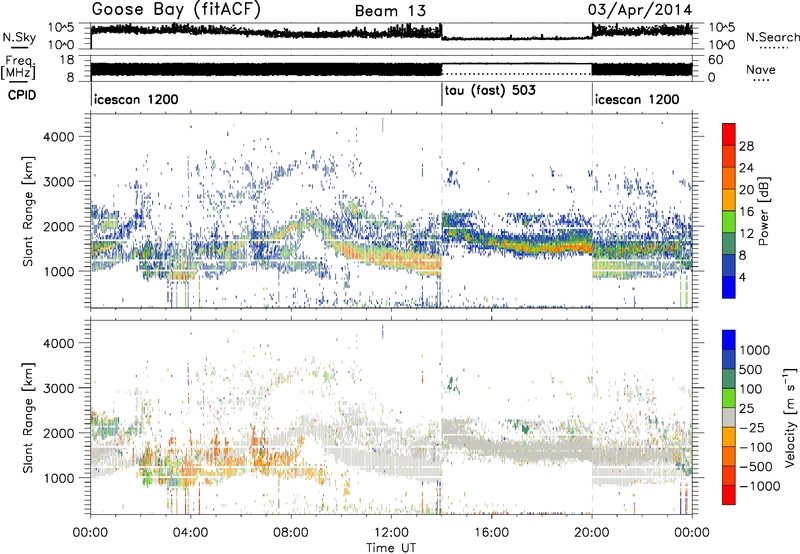Click the "60" Nave axis tick label
Image resolution: width=800 pixels, height=554 pixels.
pos(716,60)
